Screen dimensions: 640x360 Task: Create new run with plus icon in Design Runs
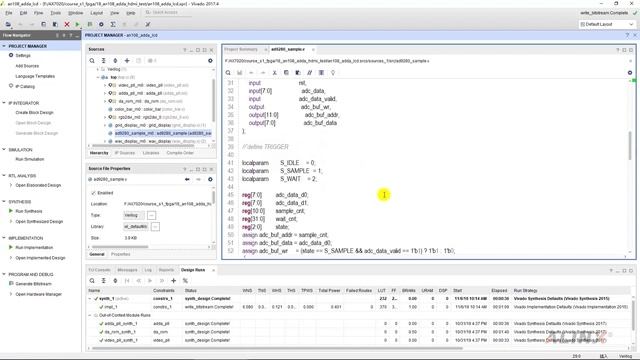(173, 281)
